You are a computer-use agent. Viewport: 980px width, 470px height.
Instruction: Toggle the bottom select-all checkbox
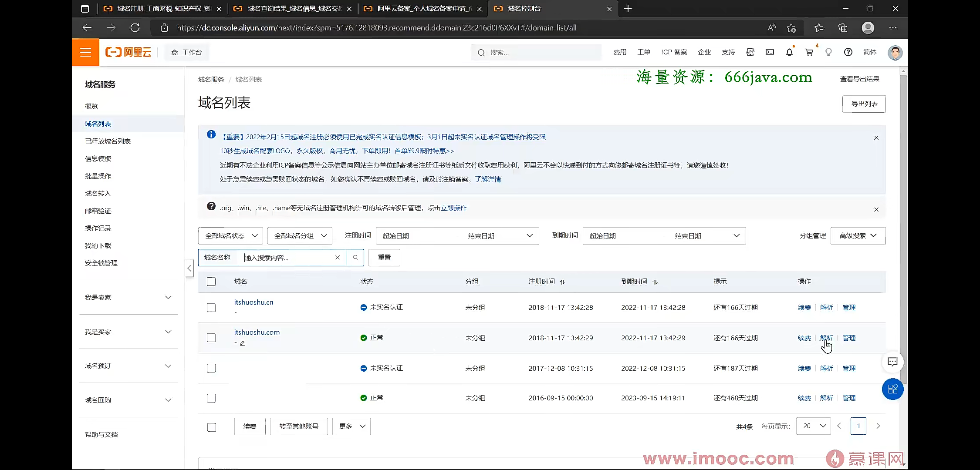coord(212,427)
